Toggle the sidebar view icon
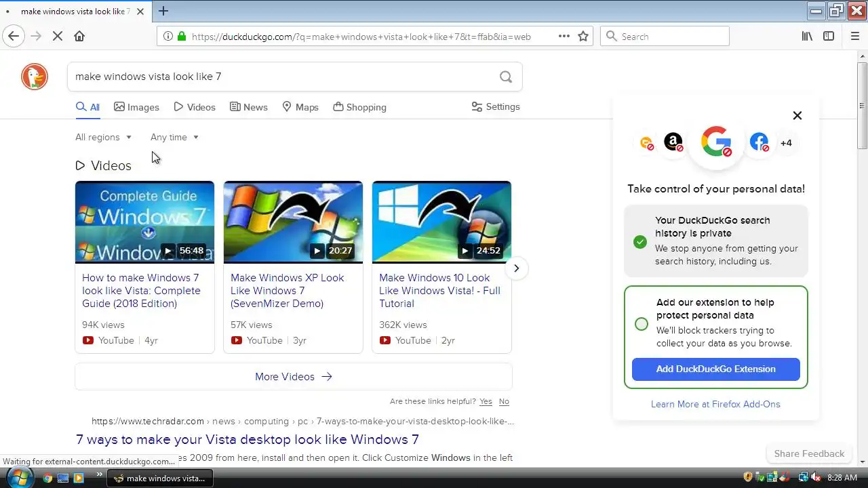Viewport: 868px width, 488px height. coord(829,37)
